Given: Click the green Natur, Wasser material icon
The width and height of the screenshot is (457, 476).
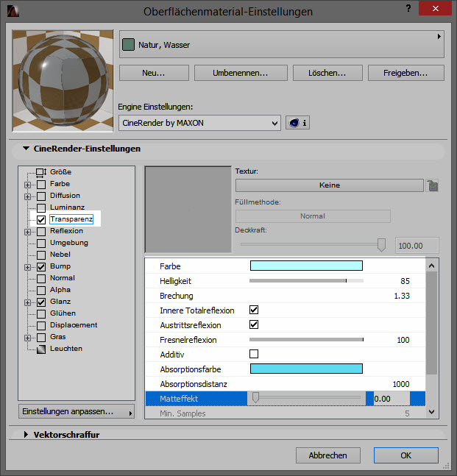Looking at the screenshot, I should 128,45.
